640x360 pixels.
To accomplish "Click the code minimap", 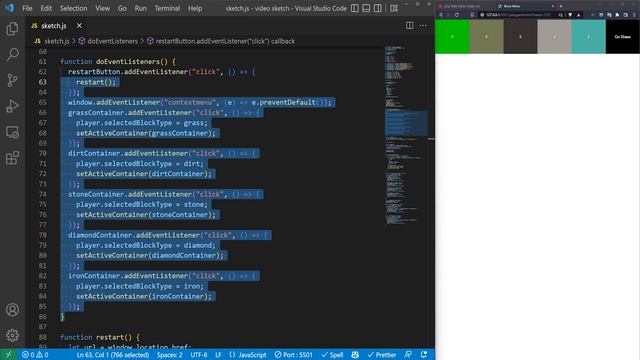I will click(406, 135).
